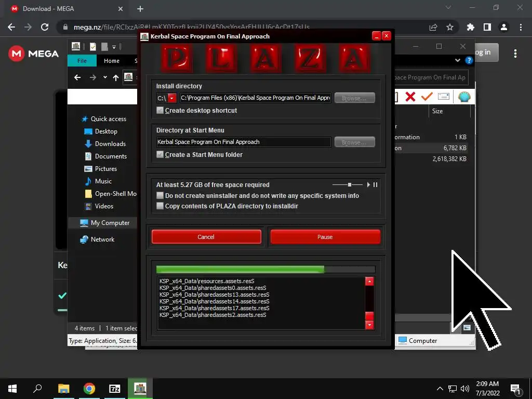Bookmark this page with the star icon
Screen dimensions: 532x399
tap(450, 27)
